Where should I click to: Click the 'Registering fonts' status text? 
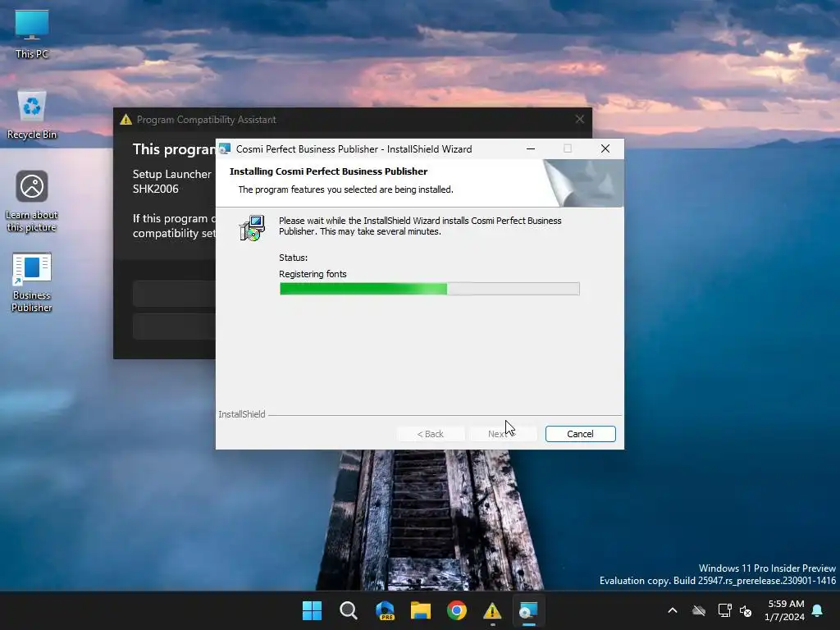(313, 274)
